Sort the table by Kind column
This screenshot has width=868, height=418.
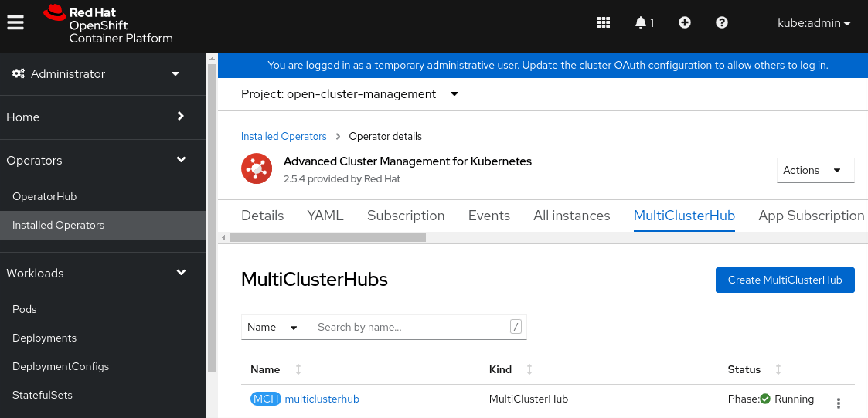[x=501, y=369]
